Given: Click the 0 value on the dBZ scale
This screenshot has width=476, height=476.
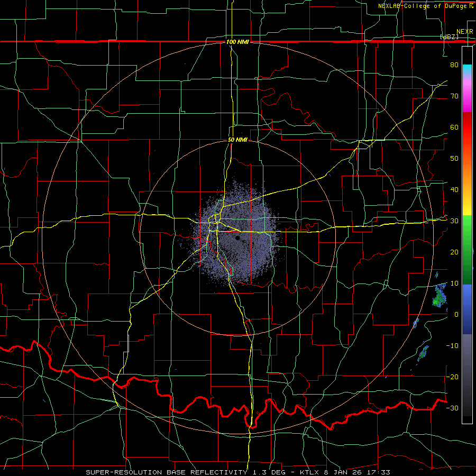Looking at the screenshot, I should (x=456, y=315).
